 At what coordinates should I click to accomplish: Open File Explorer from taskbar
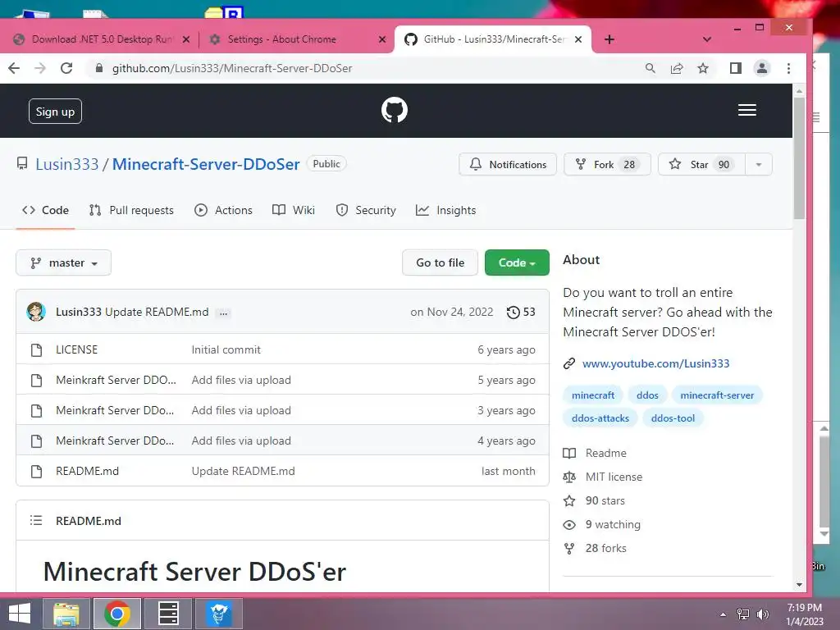click(66, 614)
